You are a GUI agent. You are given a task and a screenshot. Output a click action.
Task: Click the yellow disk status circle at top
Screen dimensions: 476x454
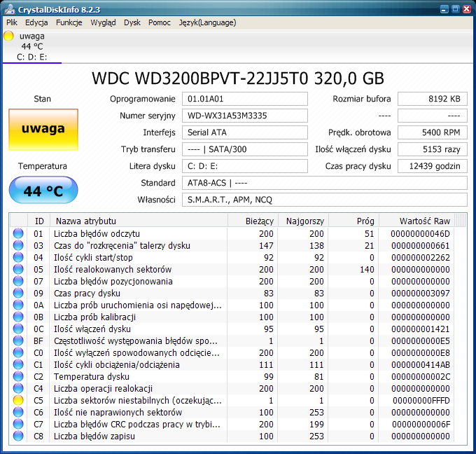(8, 36)
